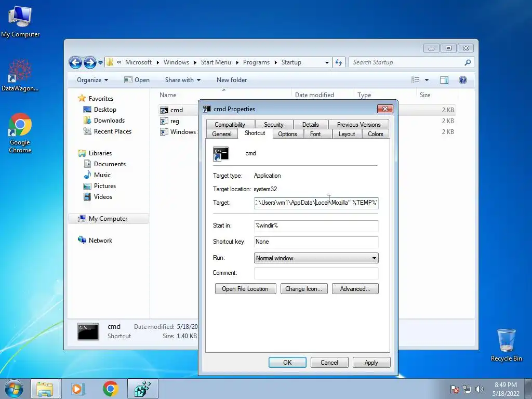Switch to the Compatibility tab
532x399 pixels.
[230, 125]
